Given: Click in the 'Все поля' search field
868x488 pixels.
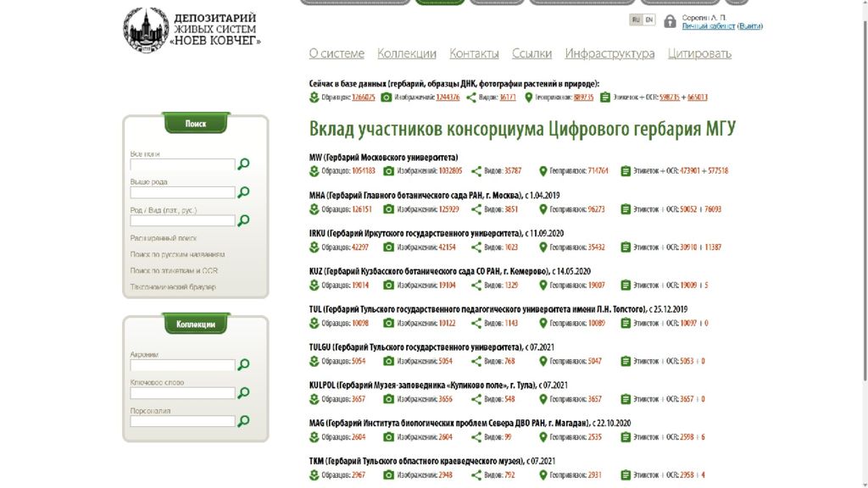Looking at the screenshot, I should click(x=182, y=164).
